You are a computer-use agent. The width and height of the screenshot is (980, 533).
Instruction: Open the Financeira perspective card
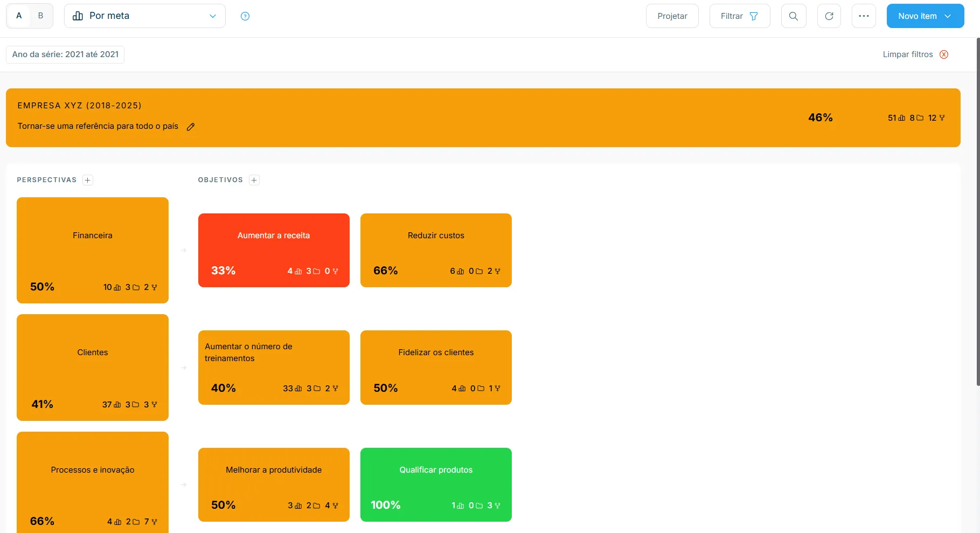click(93, 250)
